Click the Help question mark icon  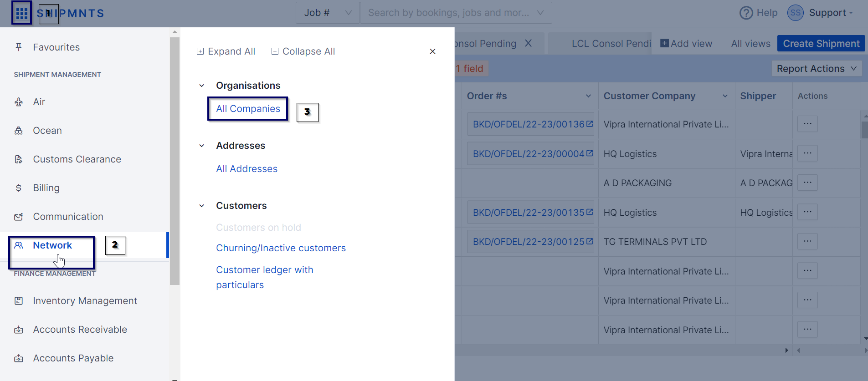pos(746,13)
